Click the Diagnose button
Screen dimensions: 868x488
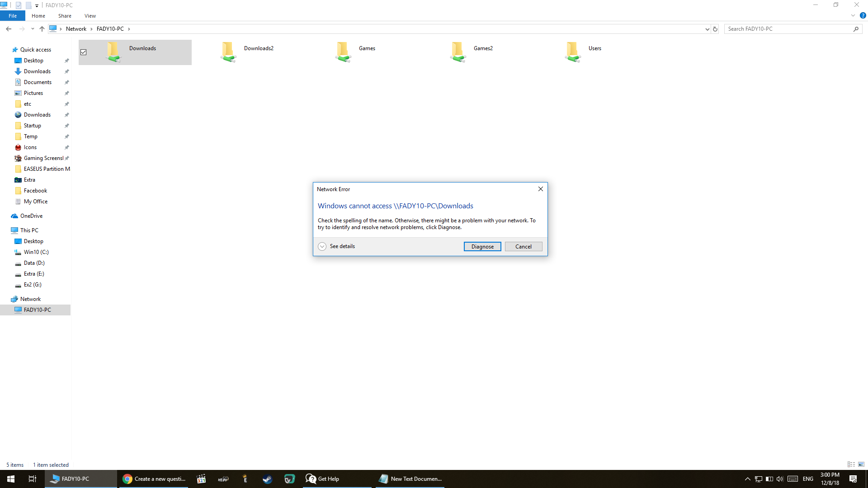click(x=482, y=247)
